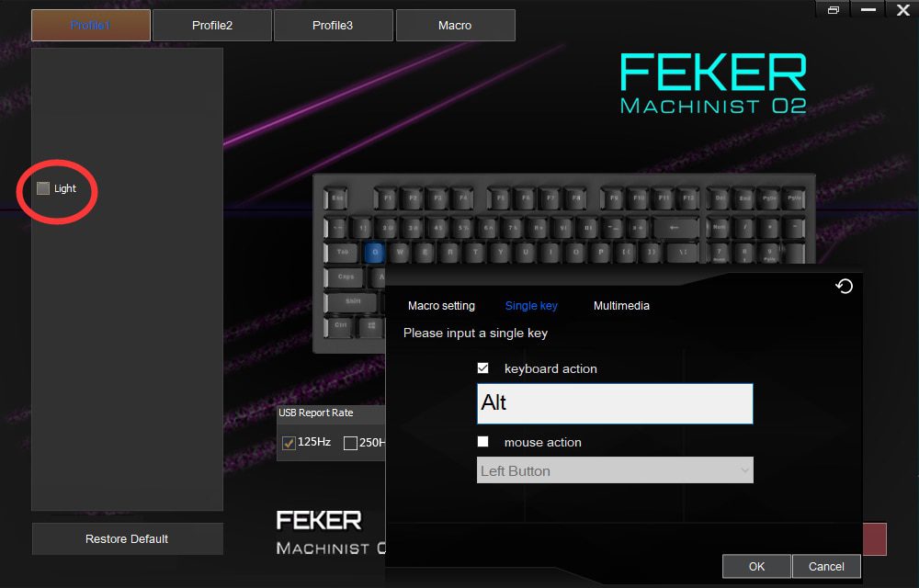The width and height of the screenshot is (919, 588).
Task: Confirm with the OK button
Action: pyautogui.click(x=755, y=566)
